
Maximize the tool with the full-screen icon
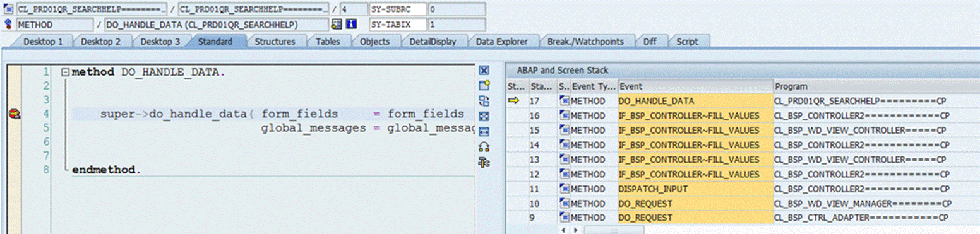click(x=484, y=116)
